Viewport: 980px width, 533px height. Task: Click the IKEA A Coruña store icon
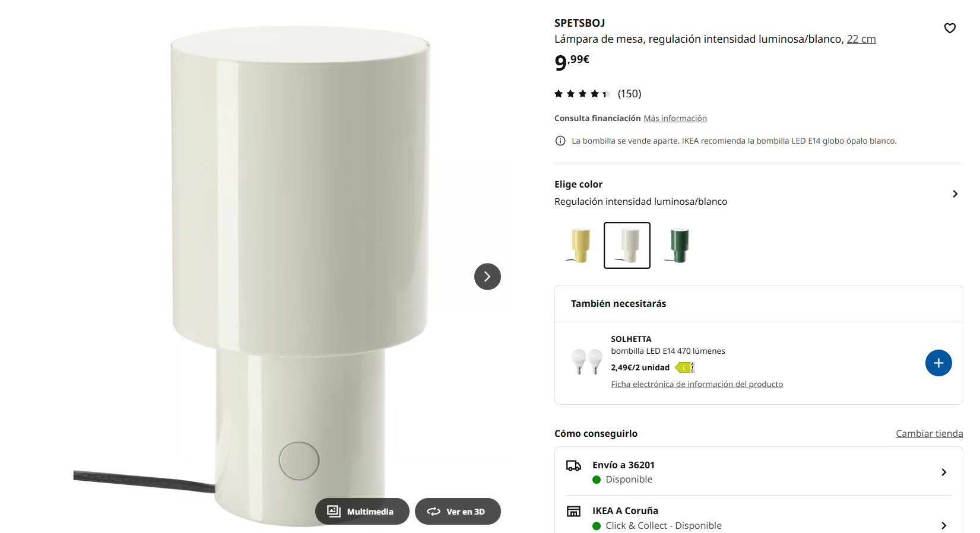coord(573,512)
